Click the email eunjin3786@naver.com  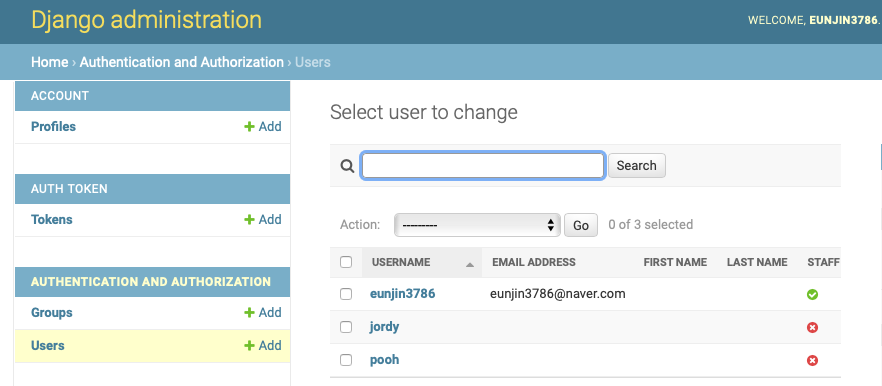[x=557, y=294]
